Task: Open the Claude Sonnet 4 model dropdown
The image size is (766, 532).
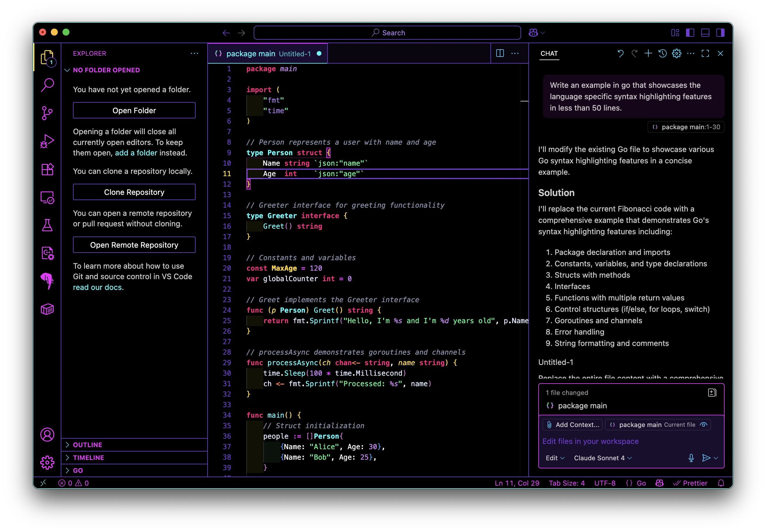Action: [x=603, y=458]
